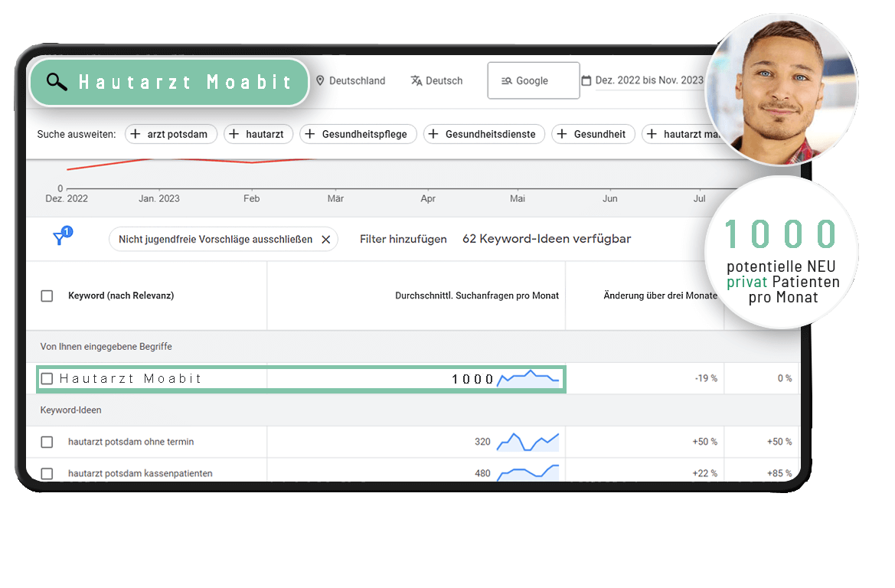
Task: Add 'Gesundheitspflege' to search expansion
Action: [x=358, y=134]
